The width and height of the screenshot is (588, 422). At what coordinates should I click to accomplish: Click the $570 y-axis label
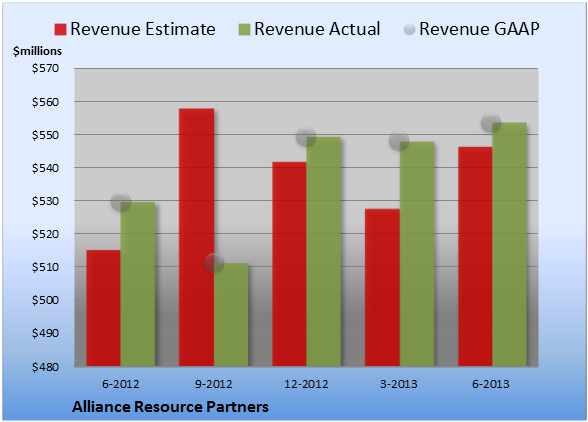[x=45, y=68]
